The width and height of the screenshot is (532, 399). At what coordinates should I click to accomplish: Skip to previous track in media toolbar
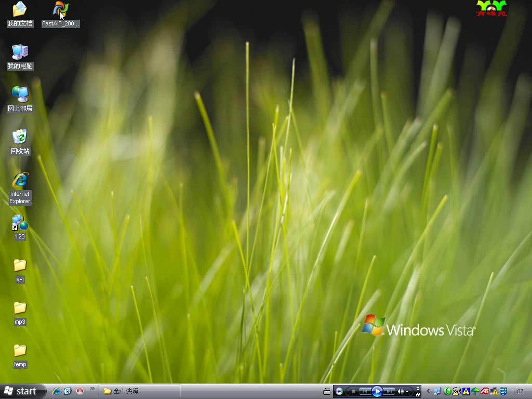[x=365, y=392]
